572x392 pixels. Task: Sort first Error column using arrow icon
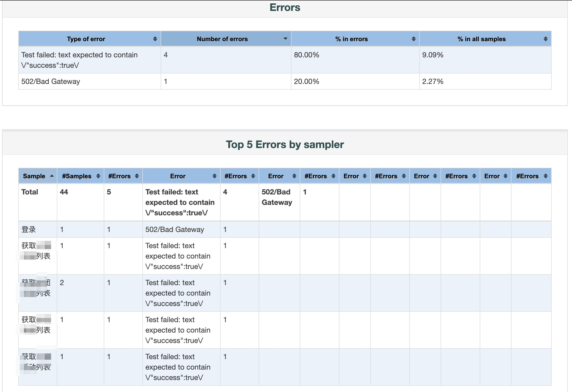click(214, 176)
